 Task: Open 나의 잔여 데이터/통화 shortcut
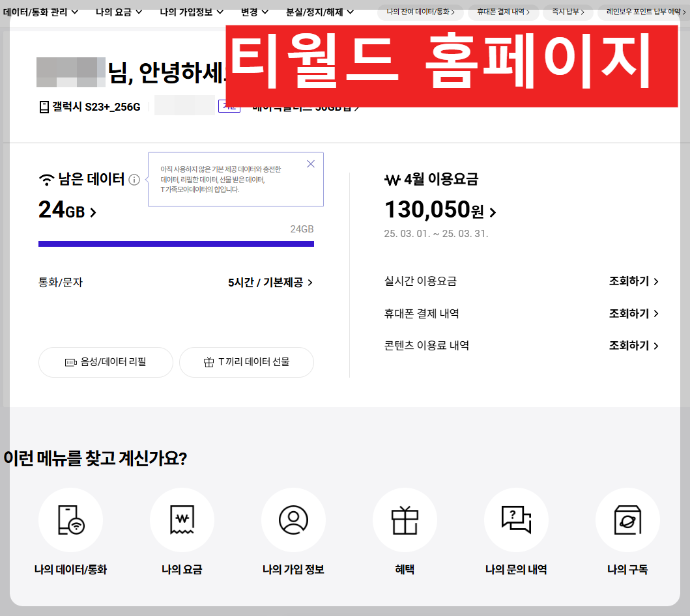tap(420, 12)
